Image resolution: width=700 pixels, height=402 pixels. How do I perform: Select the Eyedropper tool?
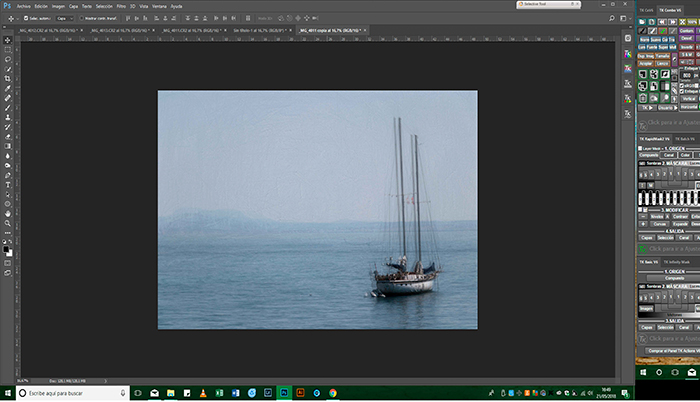[x=7, y=89]
